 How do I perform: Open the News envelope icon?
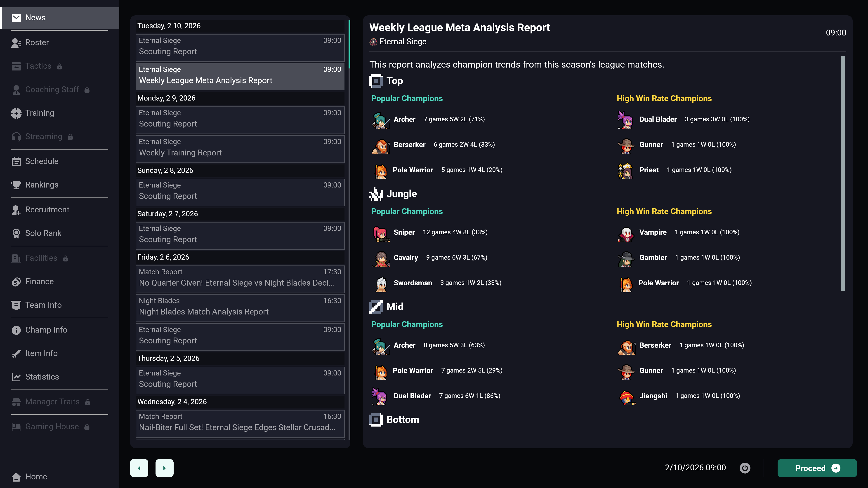click(16, 18)
